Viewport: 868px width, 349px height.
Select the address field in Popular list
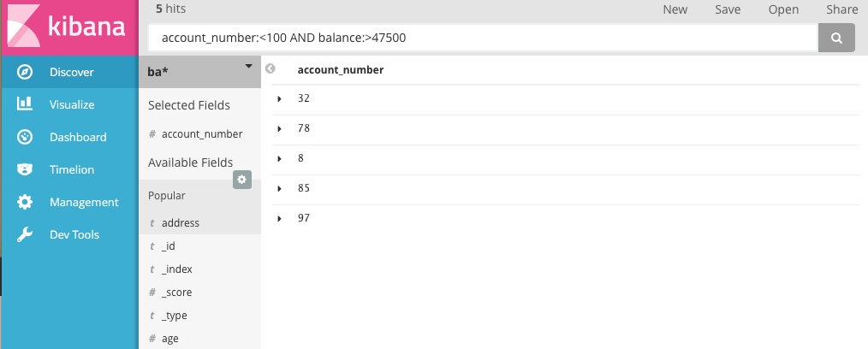coord(180,223)
